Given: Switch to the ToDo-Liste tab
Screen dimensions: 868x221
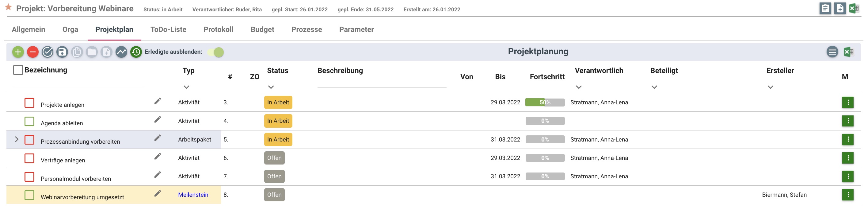Looking at the screenshot, I should click(168, 29).
